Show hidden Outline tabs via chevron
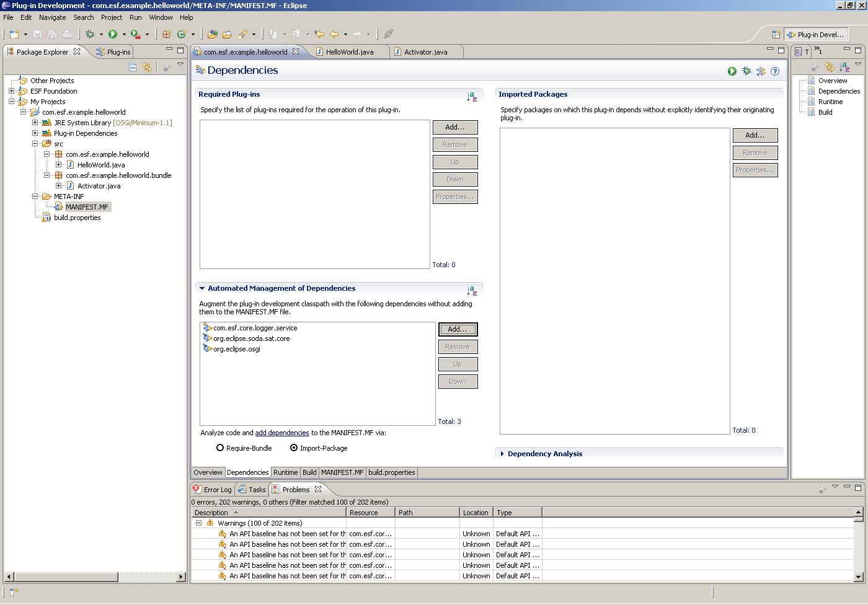Viewport: 868px width, 605px height. 818,50
